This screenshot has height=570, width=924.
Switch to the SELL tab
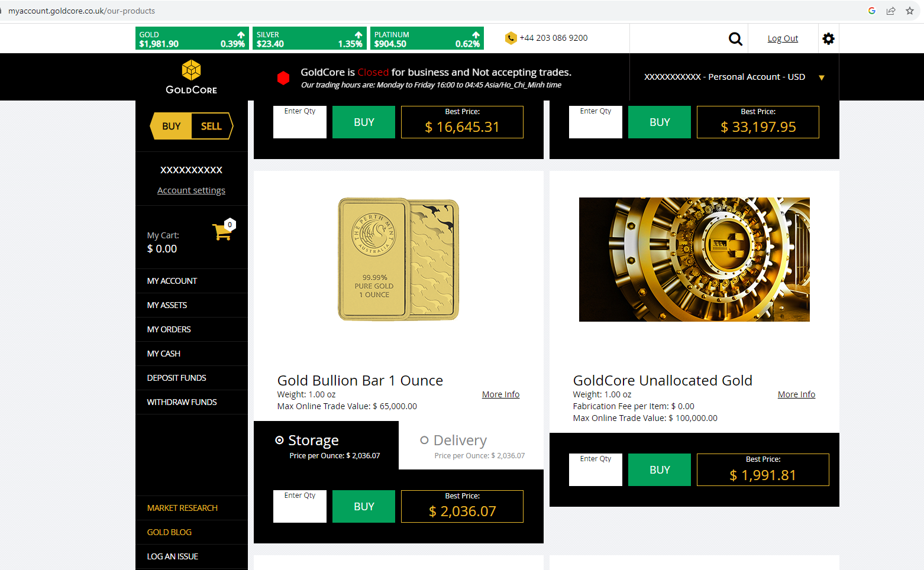tap(212, 126)
